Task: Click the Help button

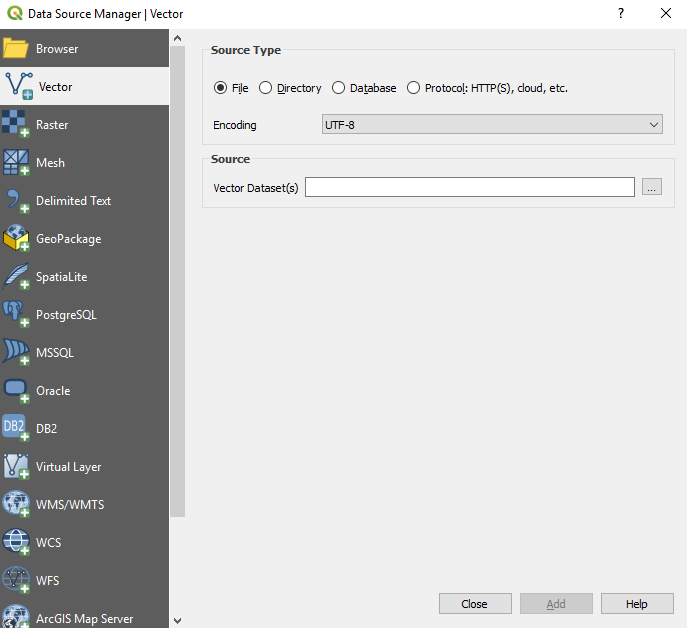Action: pyautogui.click(x=637, y=603)
